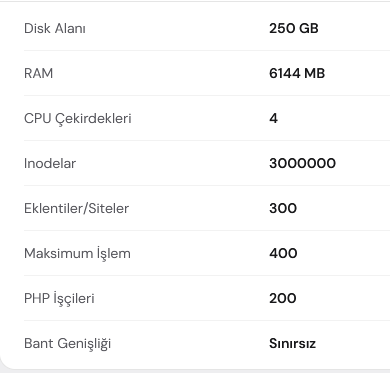This screenshot has width=390, height=373.
Task: Click the "MB" unit in the RAM row
Action: pyautogui.click(x=314, y=73)
